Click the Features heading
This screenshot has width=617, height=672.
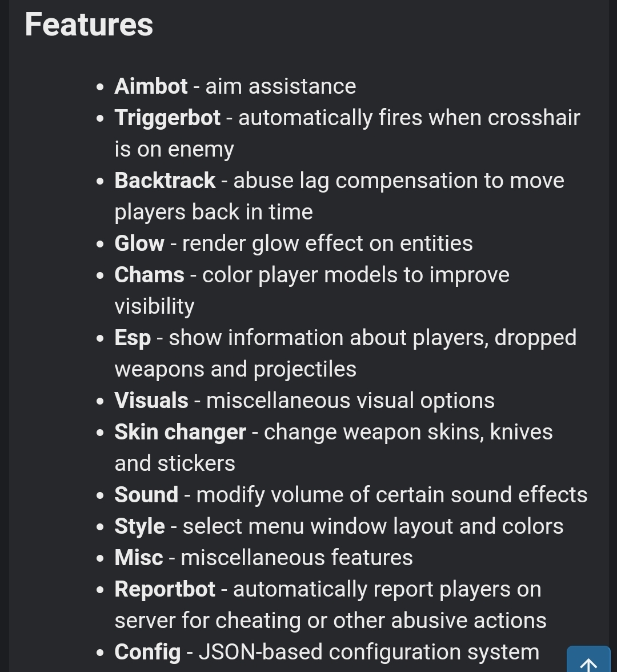click(x=89, y=25)
